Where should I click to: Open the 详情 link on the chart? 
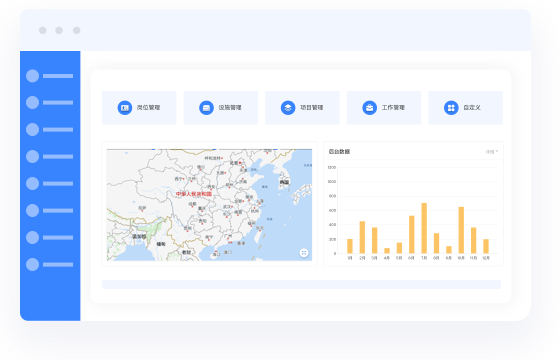pos(492,152)
